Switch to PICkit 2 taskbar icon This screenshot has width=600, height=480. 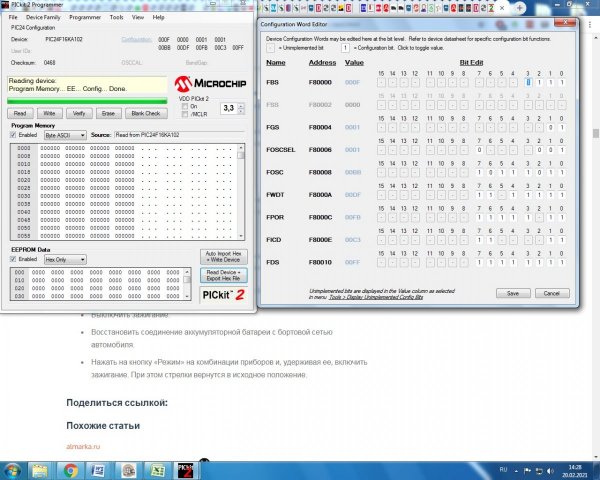[184, 469]
